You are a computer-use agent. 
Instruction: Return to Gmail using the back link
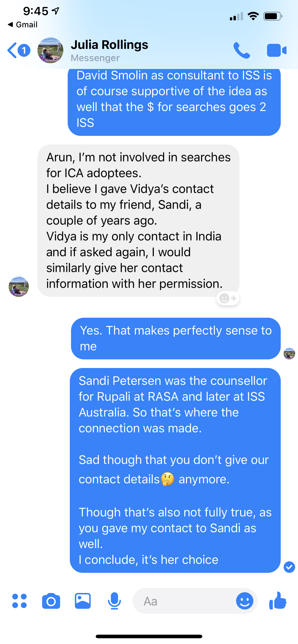pos(23,24)
